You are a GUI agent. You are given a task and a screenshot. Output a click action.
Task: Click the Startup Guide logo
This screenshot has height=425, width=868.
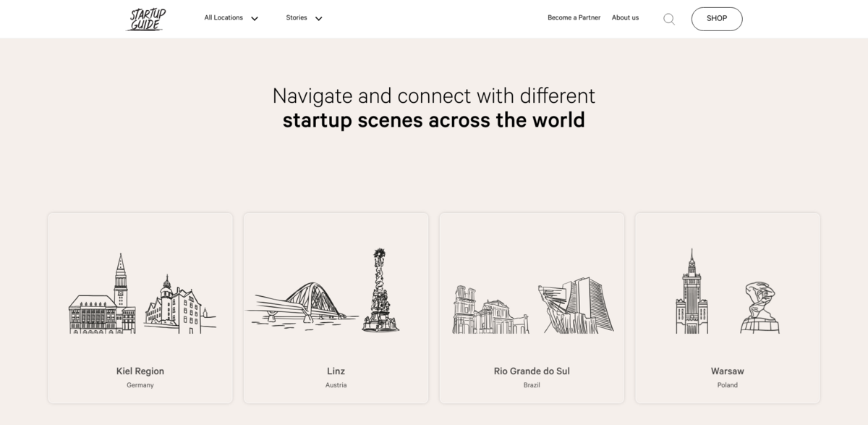145,18
